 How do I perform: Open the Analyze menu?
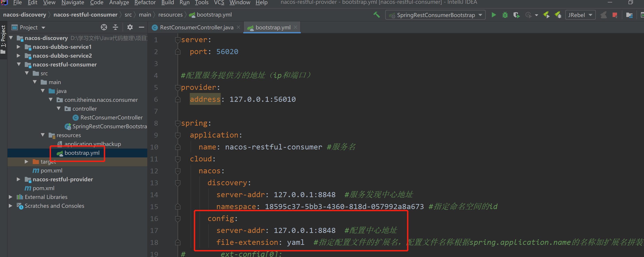click(119, 2)
